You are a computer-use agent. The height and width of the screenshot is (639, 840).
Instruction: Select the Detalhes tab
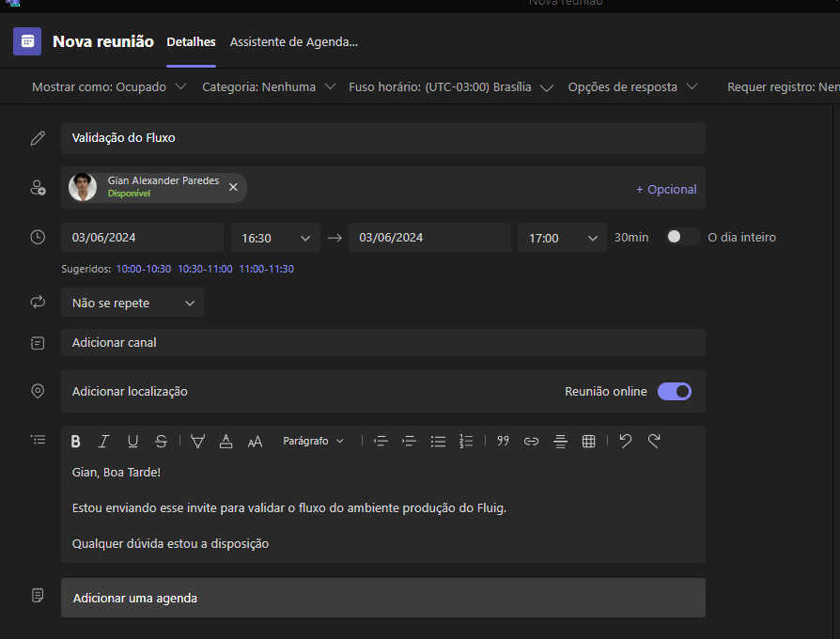pos(191,42)
